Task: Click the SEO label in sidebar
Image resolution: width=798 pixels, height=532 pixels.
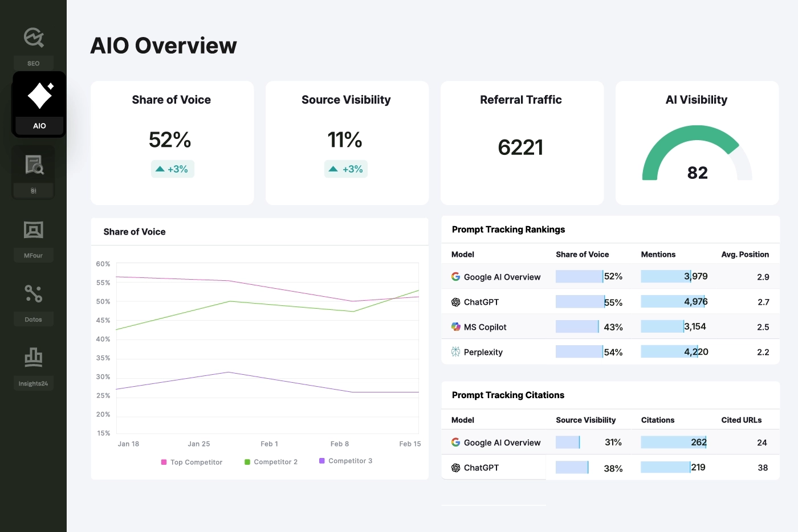Action: pyautogui.click(x=34, y=63)
